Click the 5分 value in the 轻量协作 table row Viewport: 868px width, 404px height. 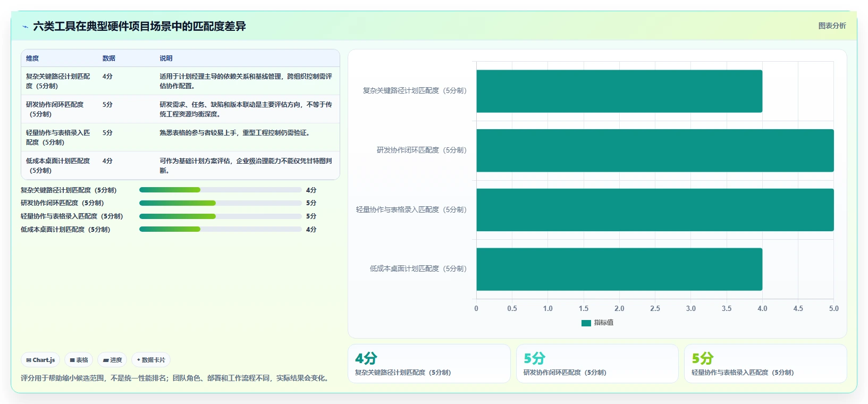pyautogui.click(x=107, y=133)
